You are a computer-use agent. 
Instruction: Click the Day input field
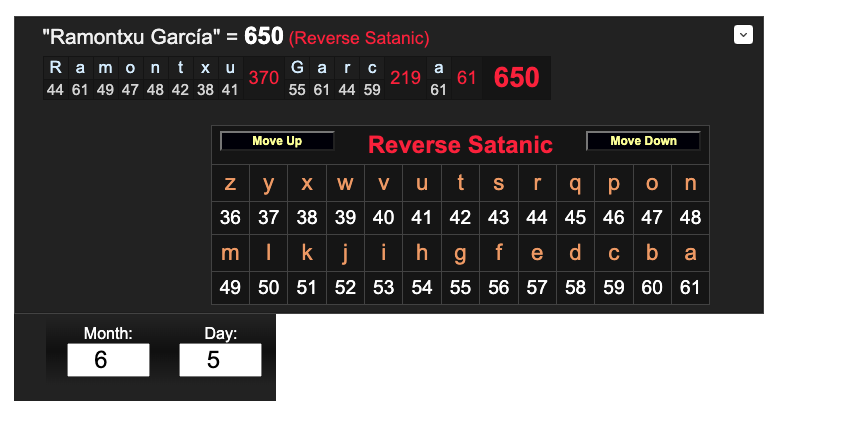220,360
